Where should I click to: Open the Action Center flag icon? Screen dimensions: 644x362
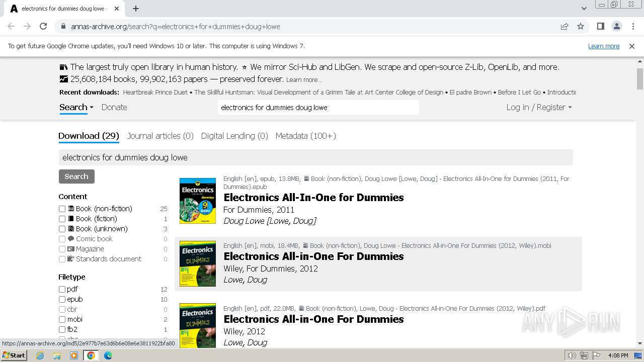tap(596, 355)
